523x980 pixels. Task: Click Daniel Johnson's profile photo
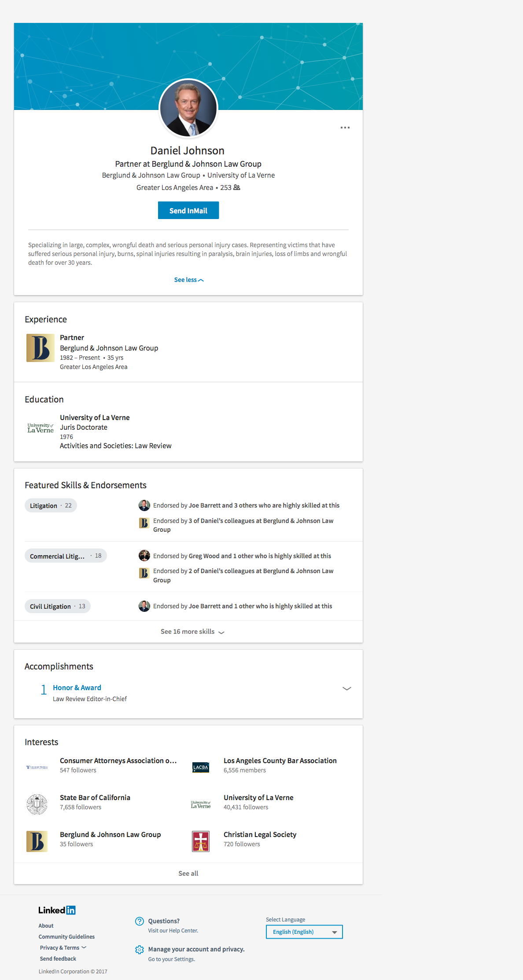click(x=188, y=108)
